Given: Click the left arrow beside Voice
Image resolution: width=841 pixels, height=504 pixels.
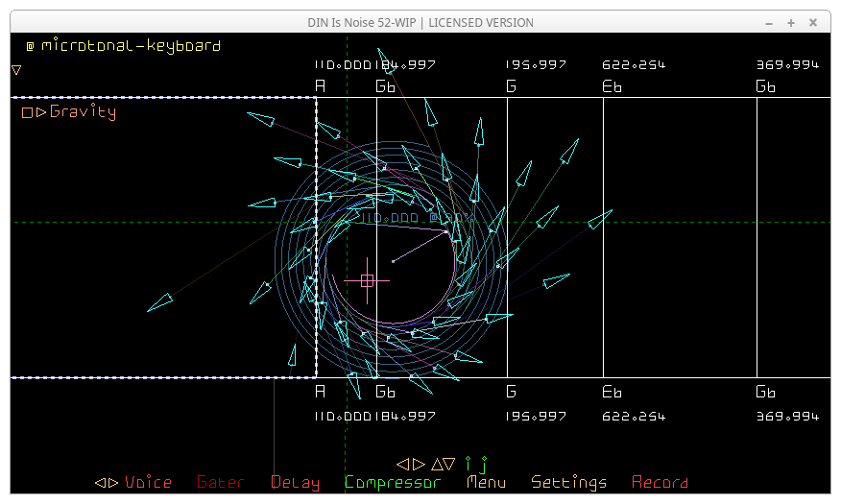Looking at the screenshot, I should (100, 483).
